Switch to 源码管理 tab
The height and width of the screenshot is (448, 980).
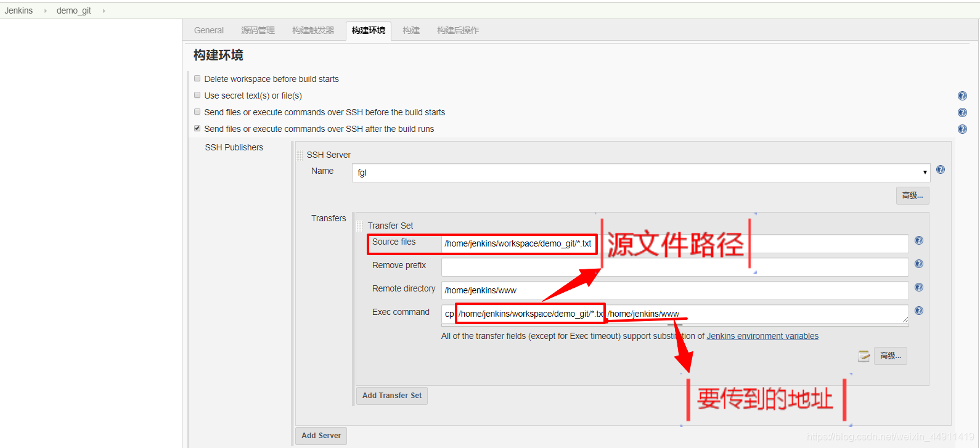[x=258, y=30]
